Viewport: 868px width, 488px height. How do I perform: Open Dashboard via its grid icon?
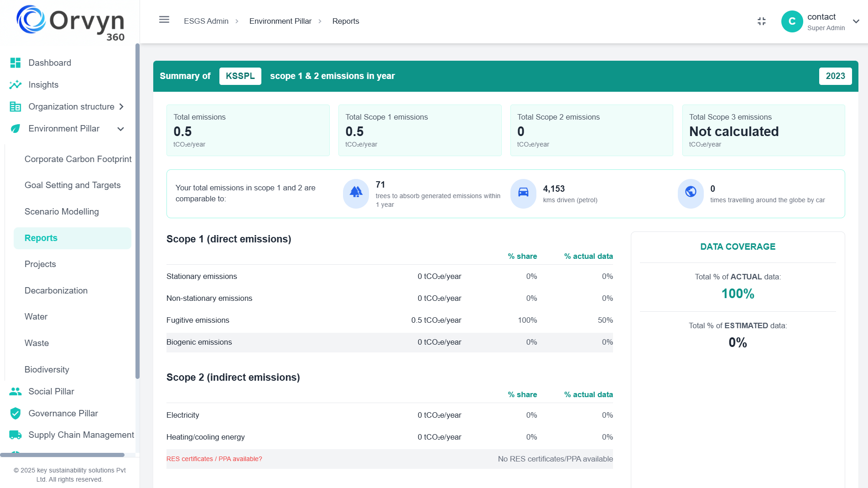(16, 63)
